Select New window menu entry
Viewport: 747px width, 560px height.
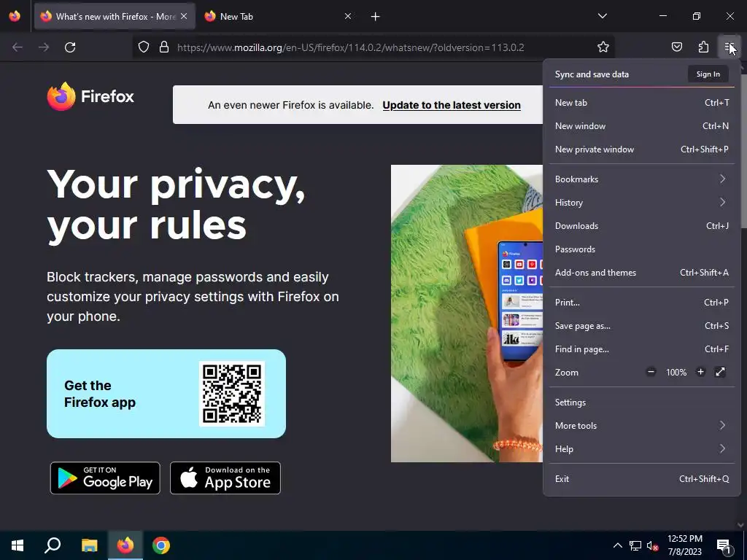point(642,125)
